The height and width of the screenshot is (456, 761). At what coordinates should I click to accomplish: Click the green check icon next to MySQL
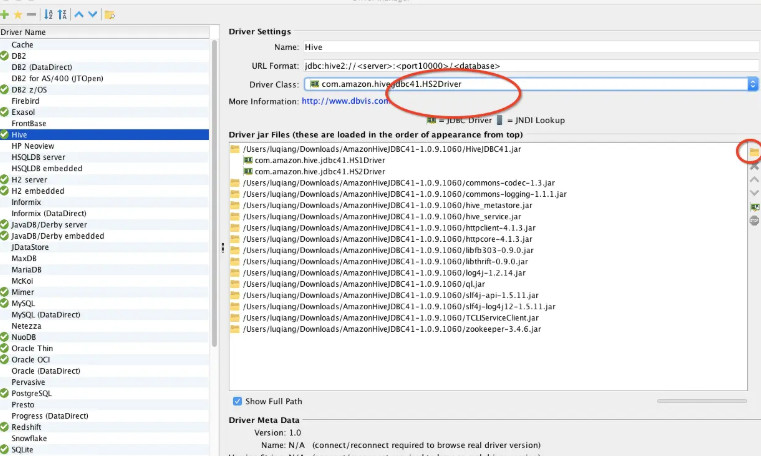[4, 303]
